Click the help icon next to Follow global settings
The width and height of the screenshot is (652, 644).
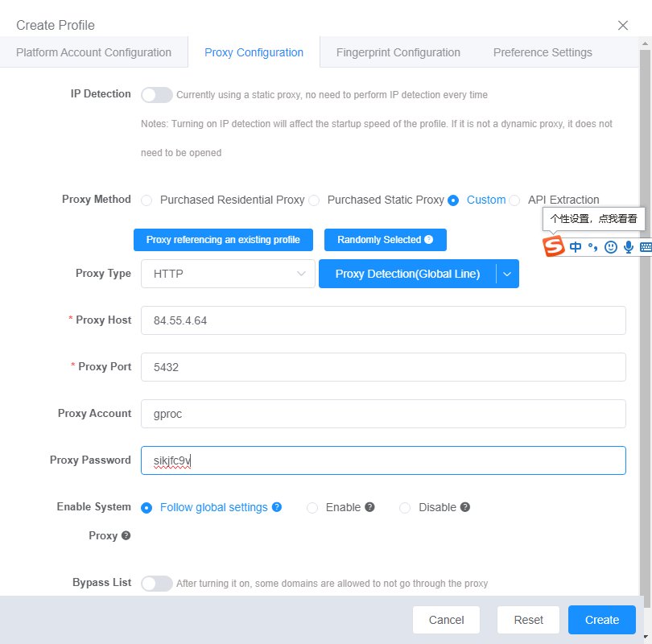[277, 507]
